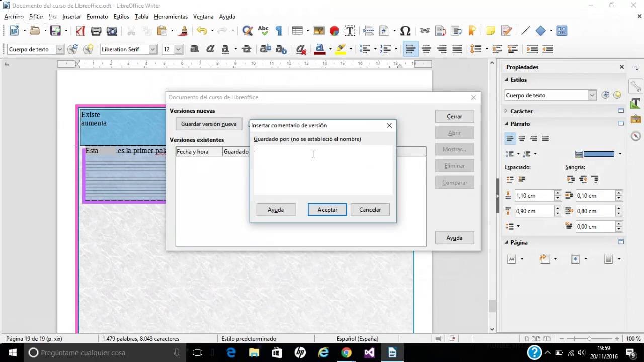644x362 pixels.
Task: Open the paragraph style dropdown in toolbar
Action: [60, 49]
